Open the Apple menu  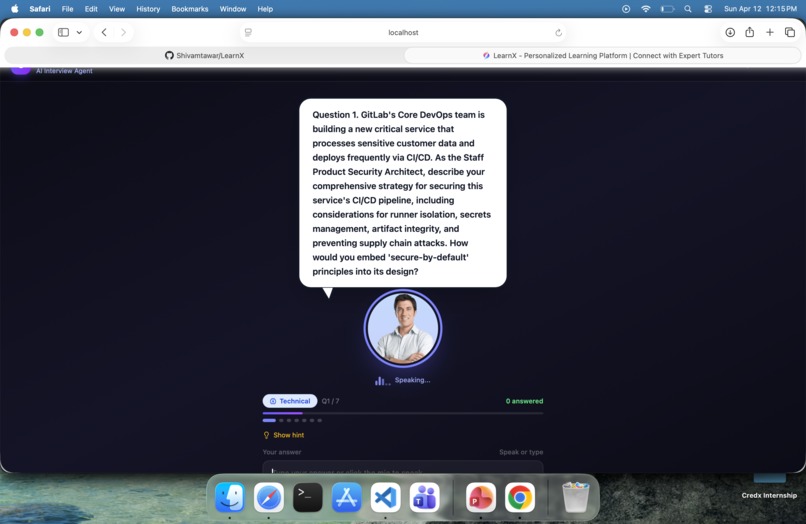(x=14, y=9)
